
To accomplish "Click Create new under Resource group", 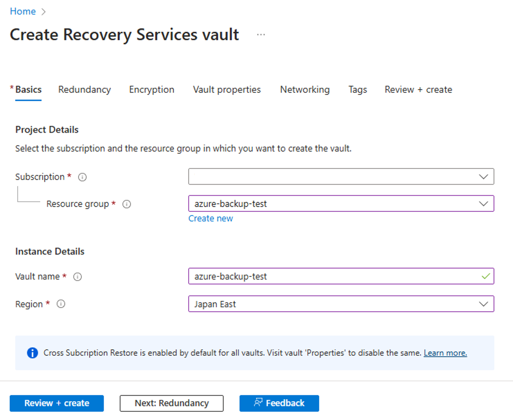I will tap(210, 218).
